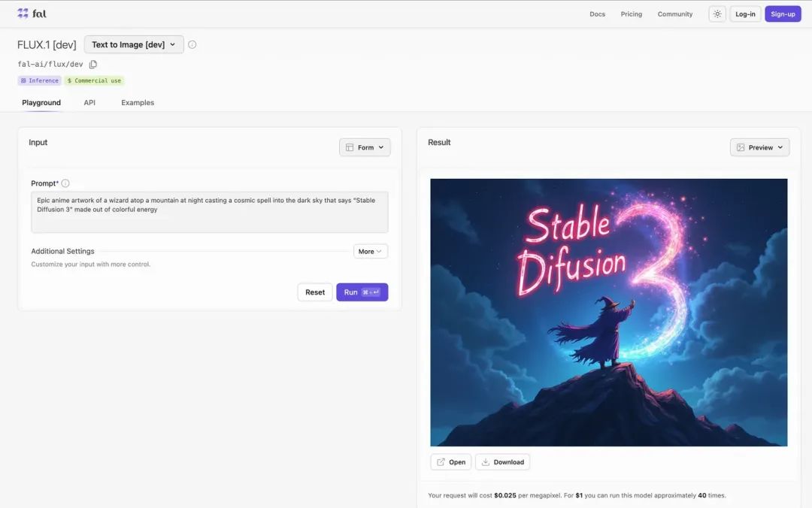Open the Text to Image [dev] dropdown
This screenshot has height=508, width=812.
click(134, 44)
